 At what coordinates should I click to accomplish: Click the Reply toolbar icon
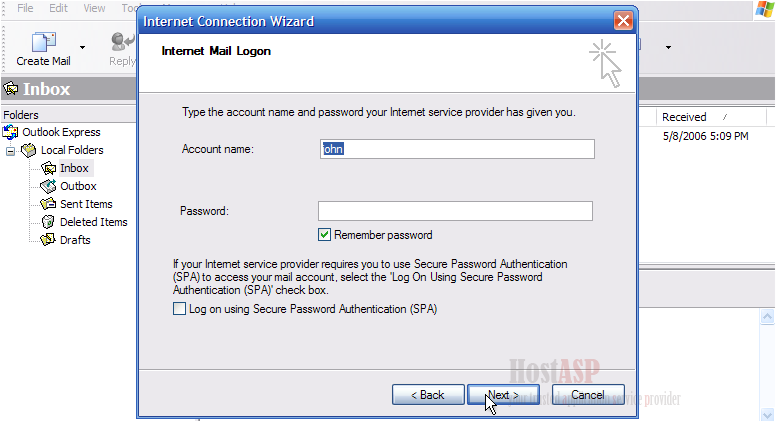click(x=123, y=42)
